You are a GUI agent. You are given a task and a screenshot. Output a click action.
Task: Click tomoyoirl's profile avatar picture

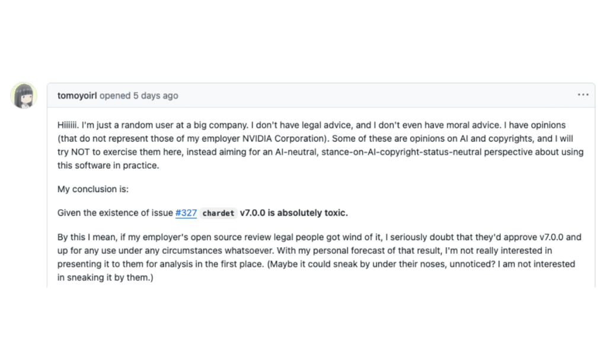(24, 95)
